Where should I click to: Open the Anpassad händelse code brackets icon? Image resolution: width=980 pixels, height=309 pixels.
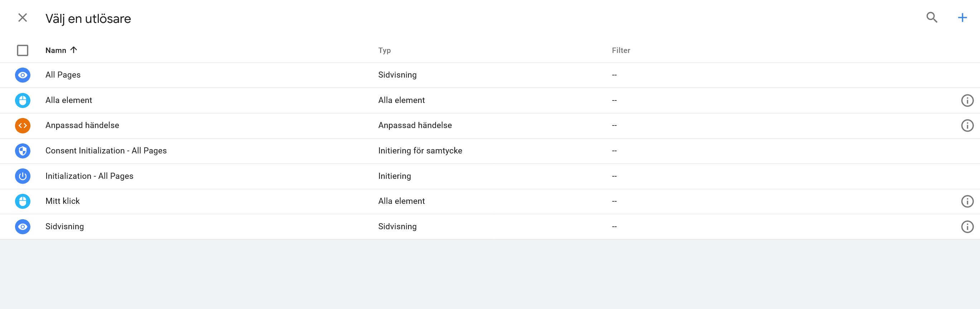23,126
